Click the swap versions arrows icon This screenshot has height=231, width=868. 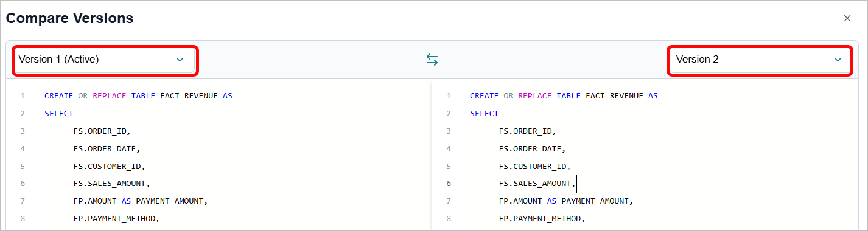click(x=432, y=60)
